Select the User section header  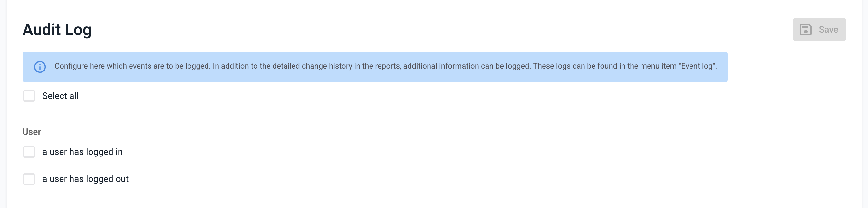(32, 132)
